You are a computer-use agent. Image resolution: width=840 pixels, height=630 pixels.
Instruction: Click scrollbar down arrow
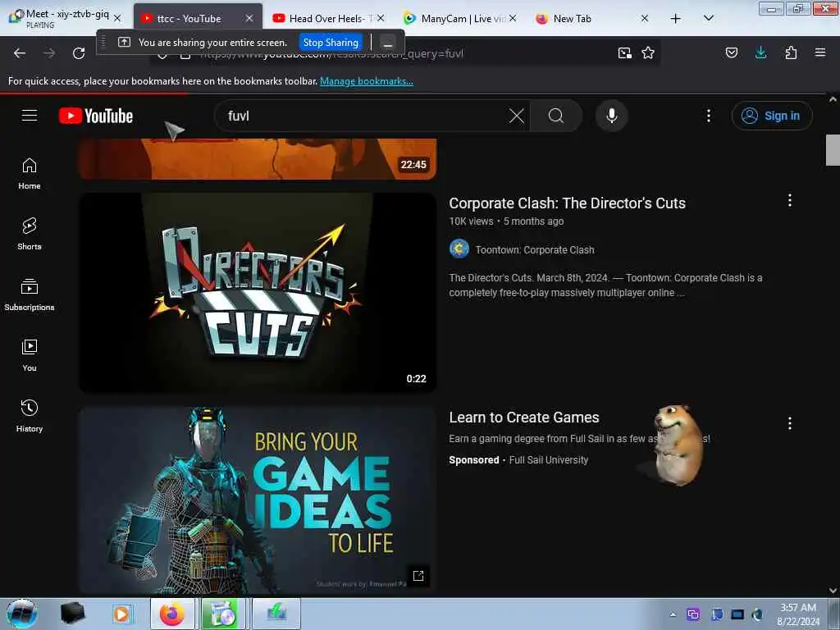pyautogui.click(x=833, y=591)
